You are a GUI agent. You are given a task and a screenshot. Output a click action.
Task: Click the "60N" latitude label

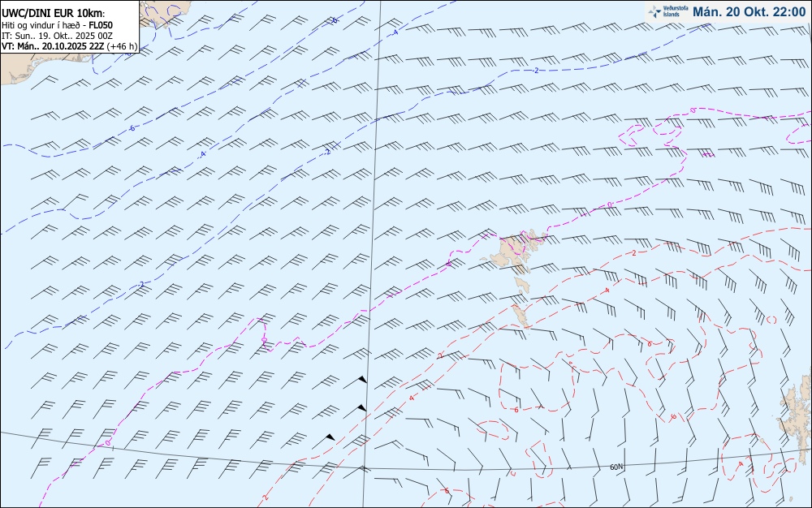[616, 467]
